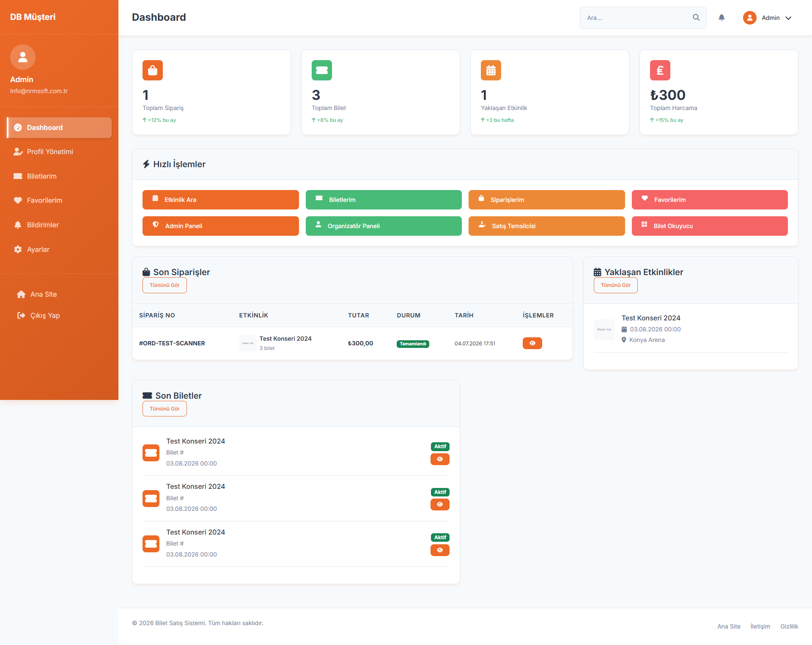Click the notification bell icon in header
The image size is (812, 645).
(x=721, y=17)
